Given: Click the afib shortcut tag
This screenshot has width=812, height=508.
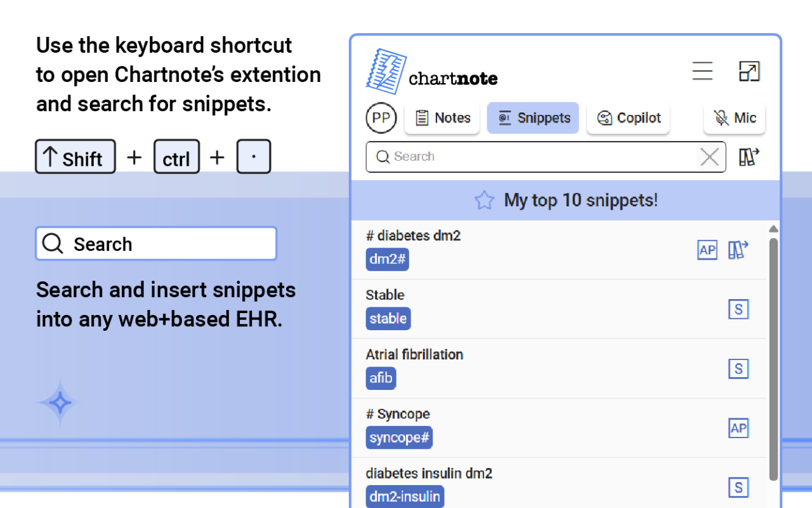Looking at the screenshot, I should (381, 378).
